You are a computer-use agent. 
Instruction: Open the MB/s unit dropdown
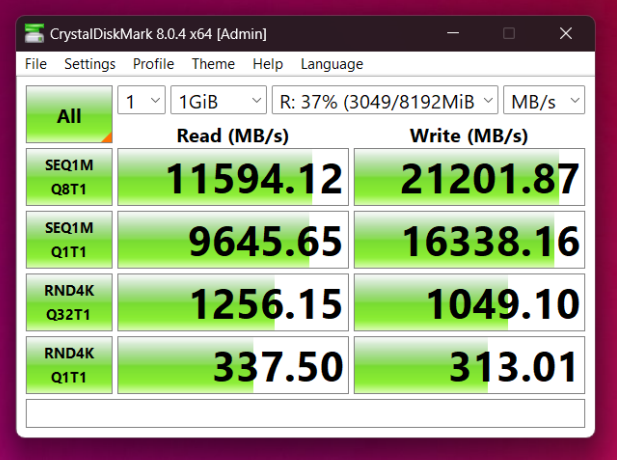[544, 100]
